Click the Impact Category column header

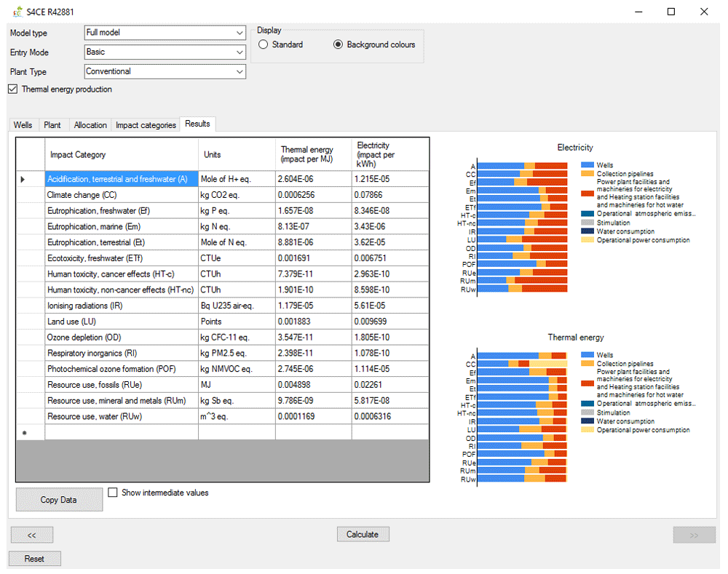coord(121,154)
